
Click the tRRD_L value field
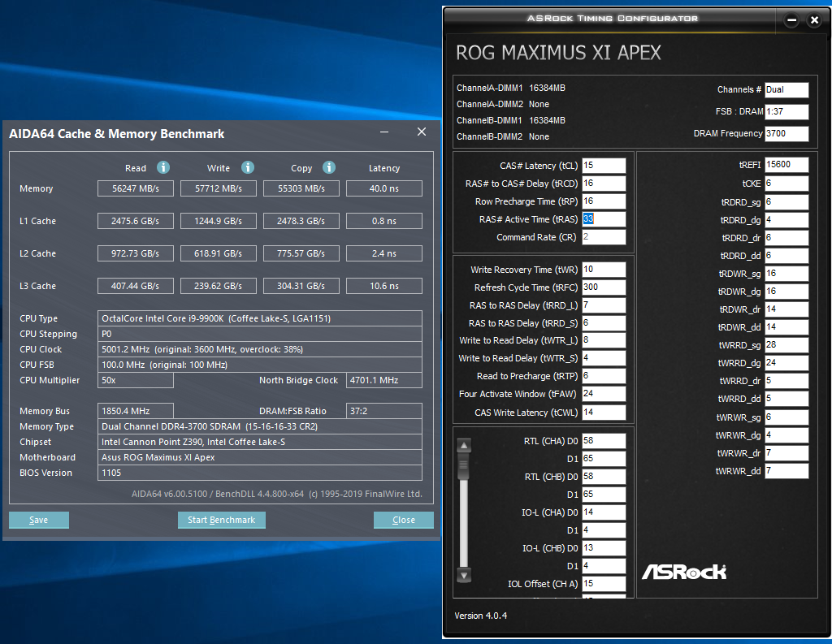coord(604,305)
